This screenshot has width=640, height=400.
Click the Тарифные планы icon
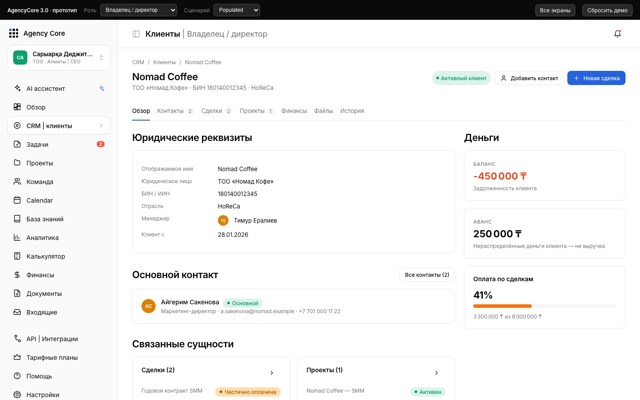click(17, 357)
